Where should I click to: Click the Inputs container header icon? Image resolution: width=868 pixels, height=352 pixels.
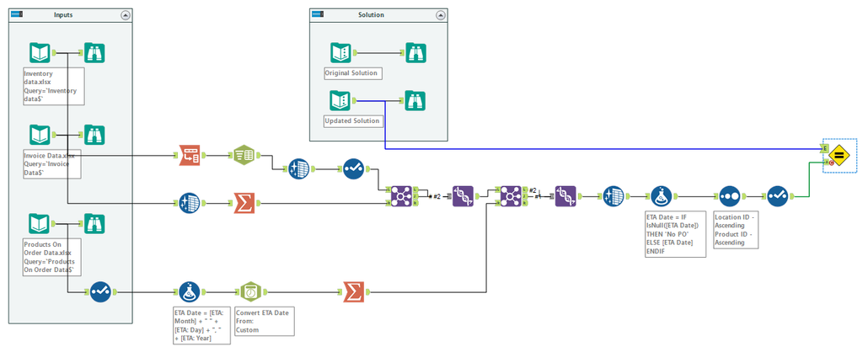point(17,15)
